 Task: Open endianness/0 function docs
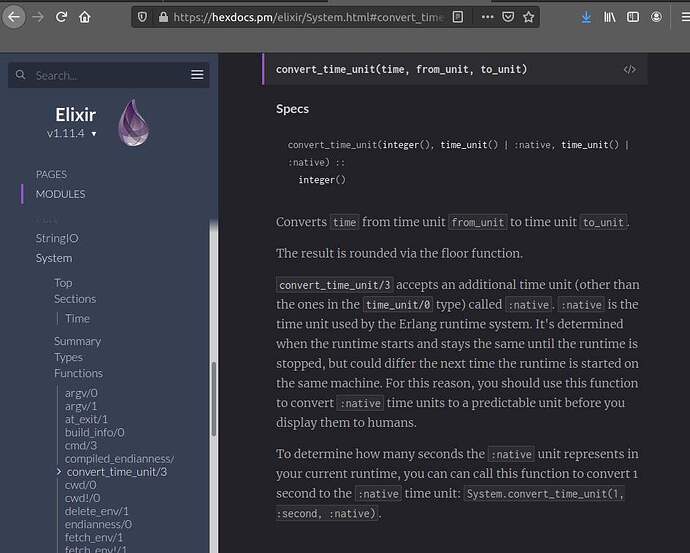click(98, 524)
